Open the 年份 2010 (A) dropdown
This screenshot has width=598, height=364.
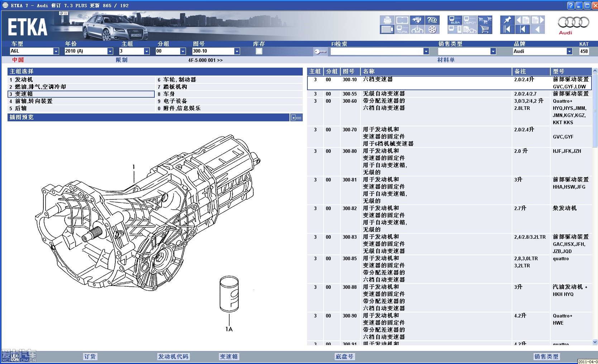pyautogui.click(x=110, y=51)
